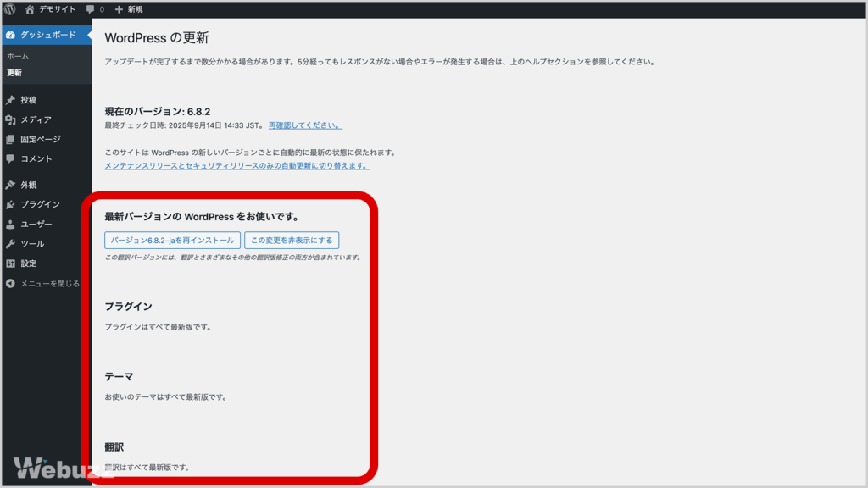Click the 再確認してください link
The image size is (868, 488).
305,125
